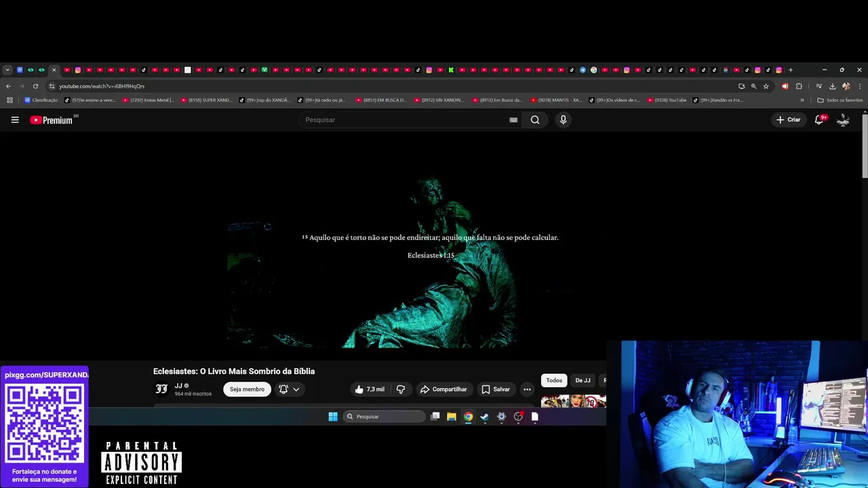Open Chrome media control icon
Viewport: 868px width, 488px height.
click(818, 86)
